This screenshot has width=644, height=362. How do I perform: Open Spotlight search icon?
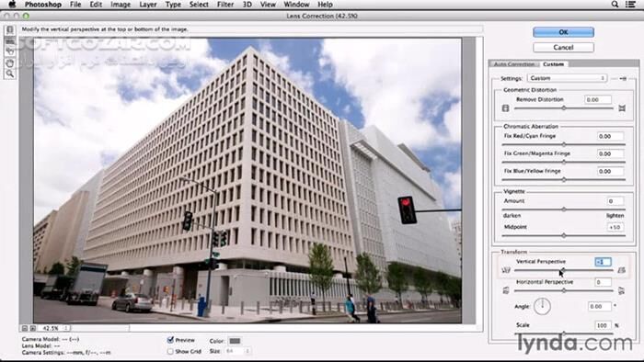[x=615, y=4]
